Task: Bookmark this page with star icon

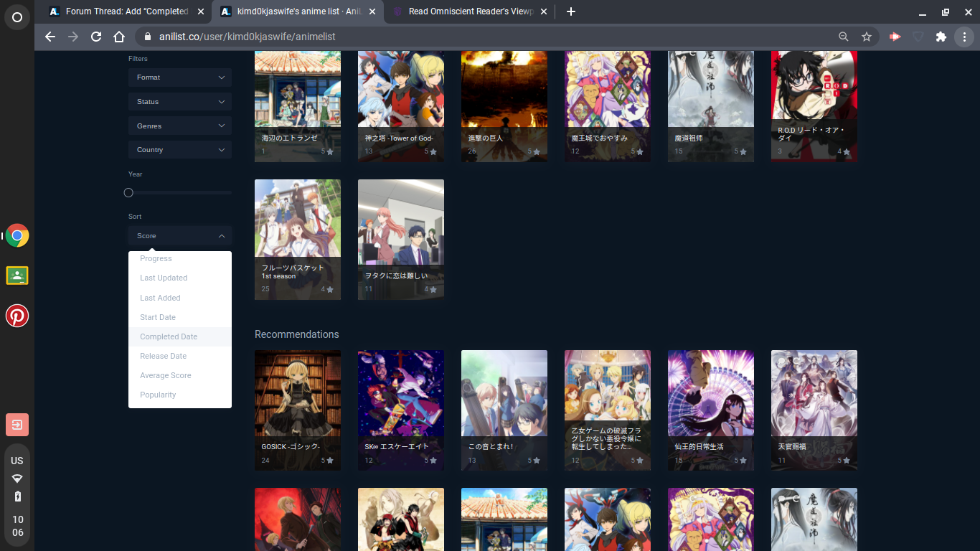Action: click(867, 37)
